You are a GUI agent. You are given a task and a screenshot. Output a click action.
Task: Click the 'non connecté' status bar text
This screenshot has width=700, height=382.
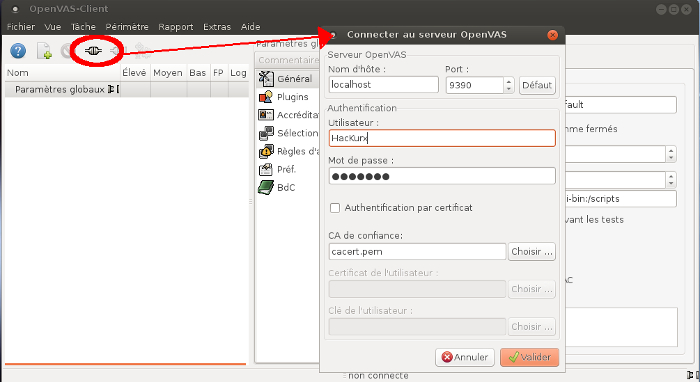pos(378,376)
